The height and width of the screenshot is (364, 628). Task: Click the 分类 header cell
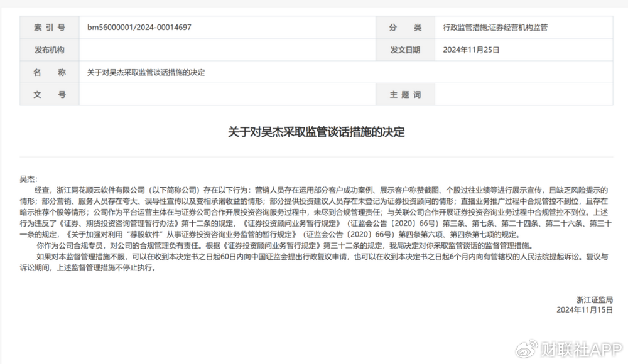[405, 28]
